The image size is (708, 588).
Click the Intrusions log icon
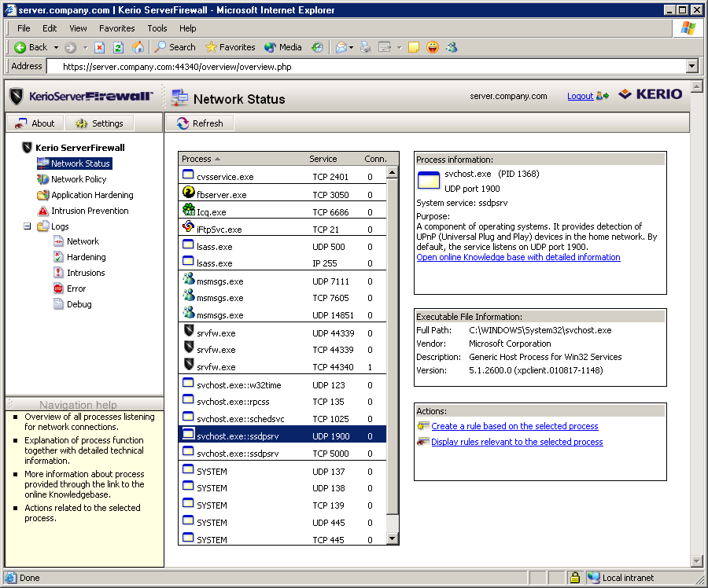(58, 273)
